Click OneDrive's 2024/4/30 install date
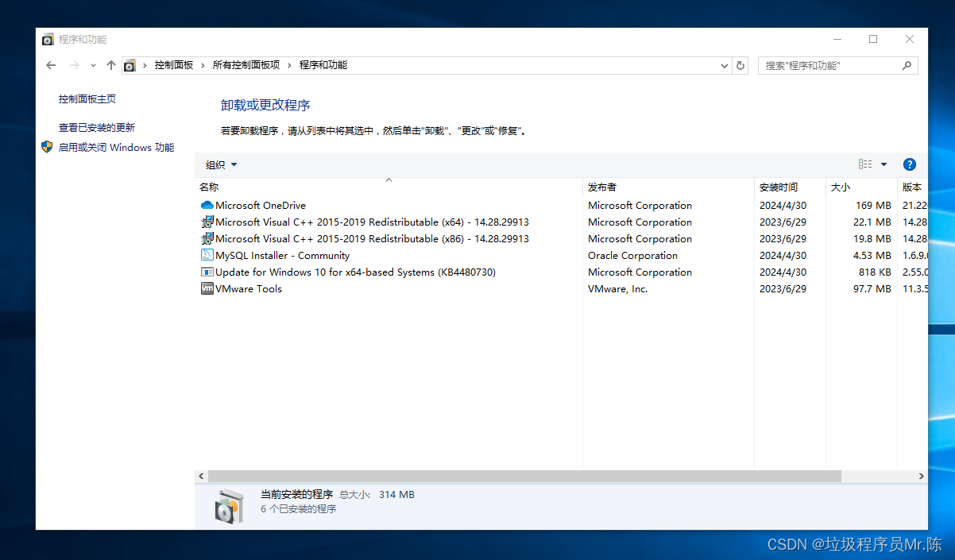Screen dimensions: 955x560 pos(783,205)
